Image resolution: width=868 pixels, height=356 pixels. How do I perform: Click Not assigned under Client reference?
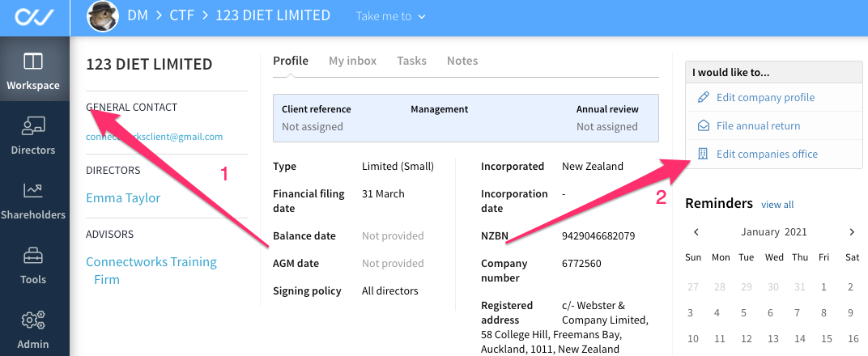(313, 126)
